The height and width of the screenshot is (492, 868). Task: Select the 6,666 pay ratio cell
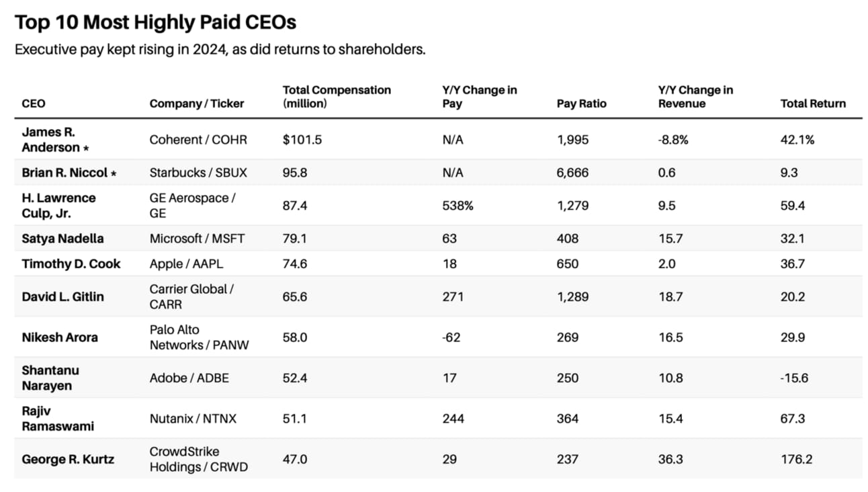(x=572, y=173)
